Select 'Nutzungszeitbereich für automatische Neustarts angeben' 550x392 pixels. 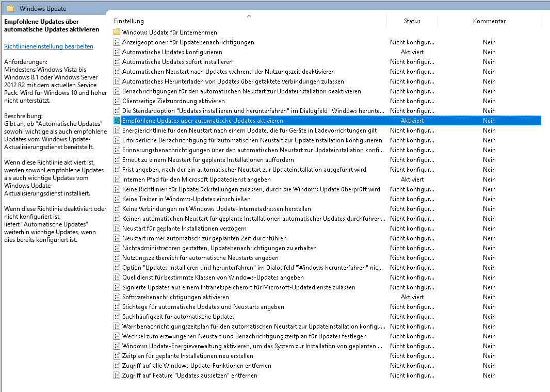click(200, 258)
